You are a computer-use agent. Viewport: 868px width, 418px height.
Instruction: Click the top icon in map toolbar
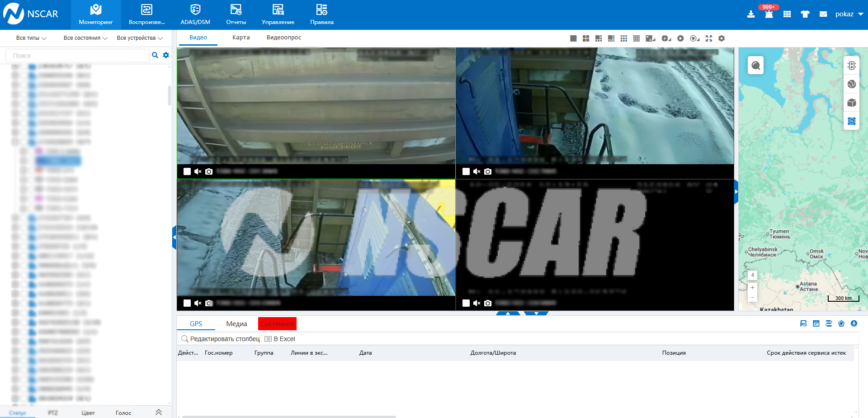click(x=852, y=66)
